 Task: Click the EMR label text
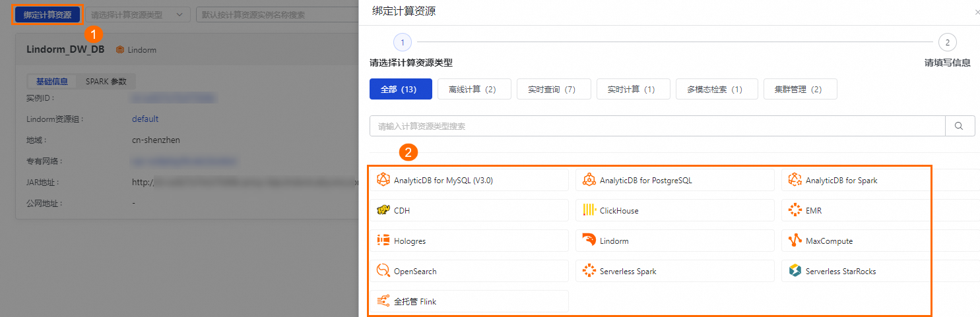pyautogui.click(x=814, y=211)
